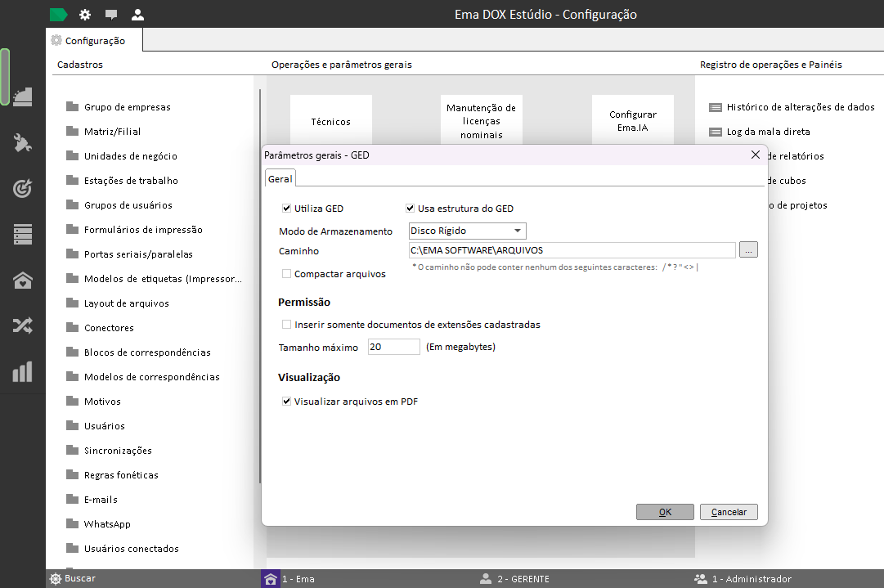Open Log da mala direta list icon
884x588 pixels.
pyautogui.click(x=716, y=132)
